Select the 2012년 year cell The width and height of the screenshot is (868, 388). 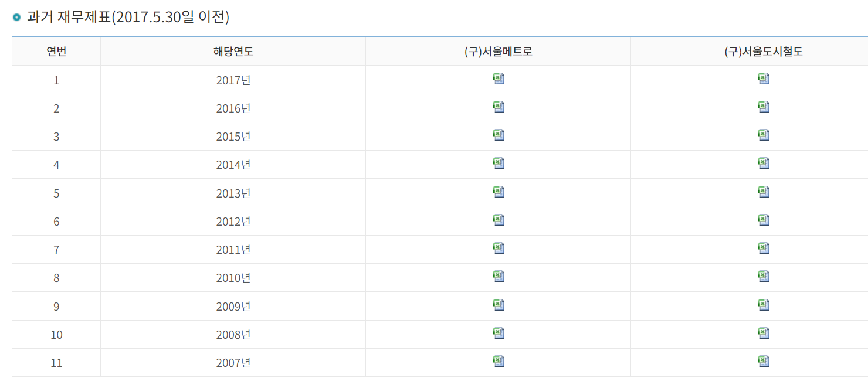click(x=233, y=222)
